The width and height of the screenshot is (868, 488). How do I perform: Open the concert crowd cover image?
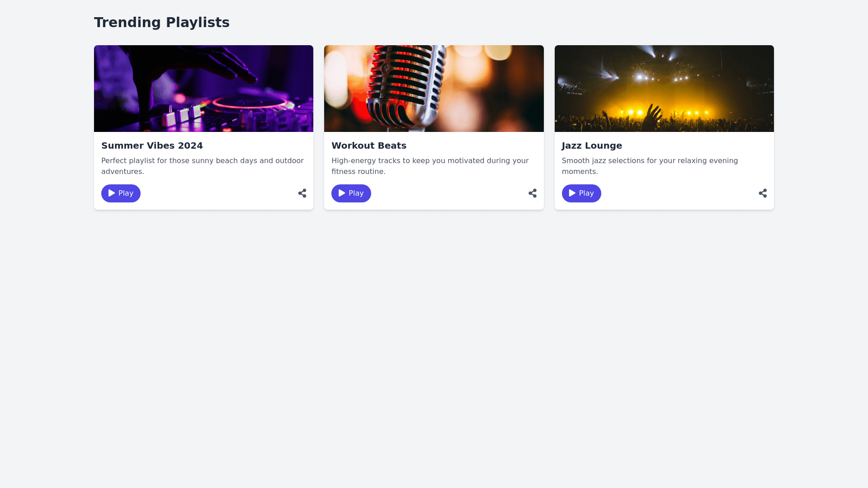tap(664, 89)
